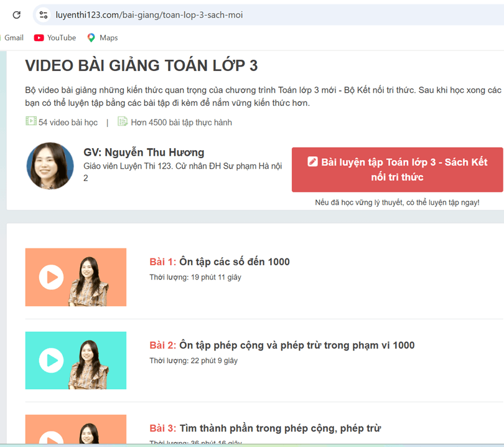
Task: Open lesson Ôn tập các số đến 1000
Action: coord(235,261)
